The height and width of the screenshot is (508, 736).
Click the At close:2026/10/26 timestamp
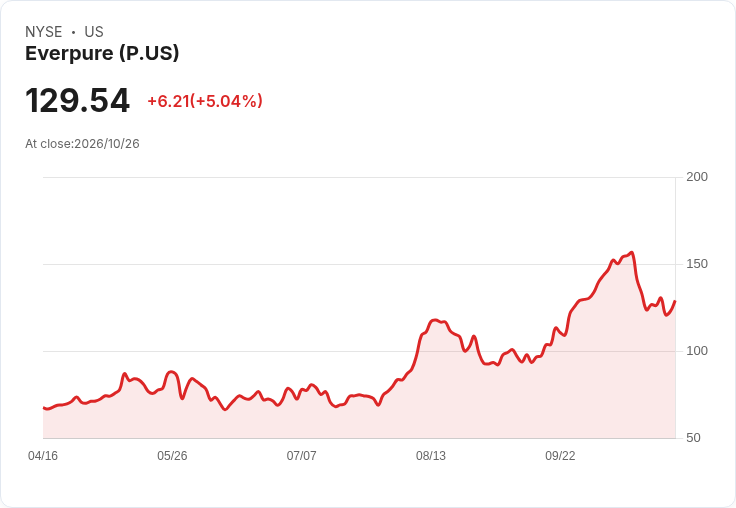[82, 144]
